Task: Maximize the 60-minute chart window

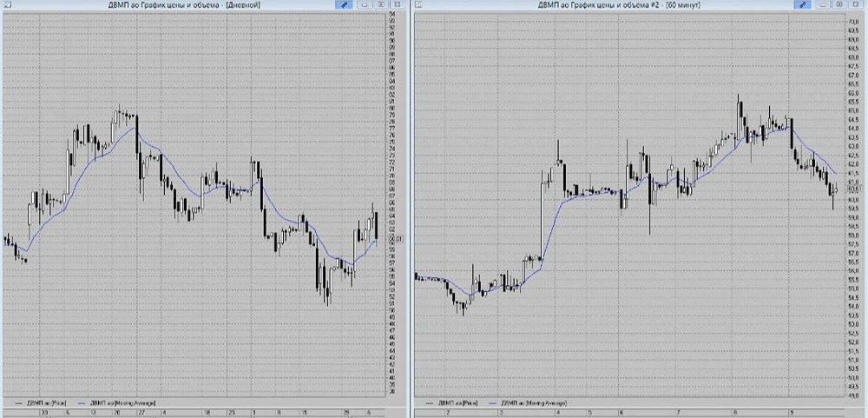Action: pos(839,4)
